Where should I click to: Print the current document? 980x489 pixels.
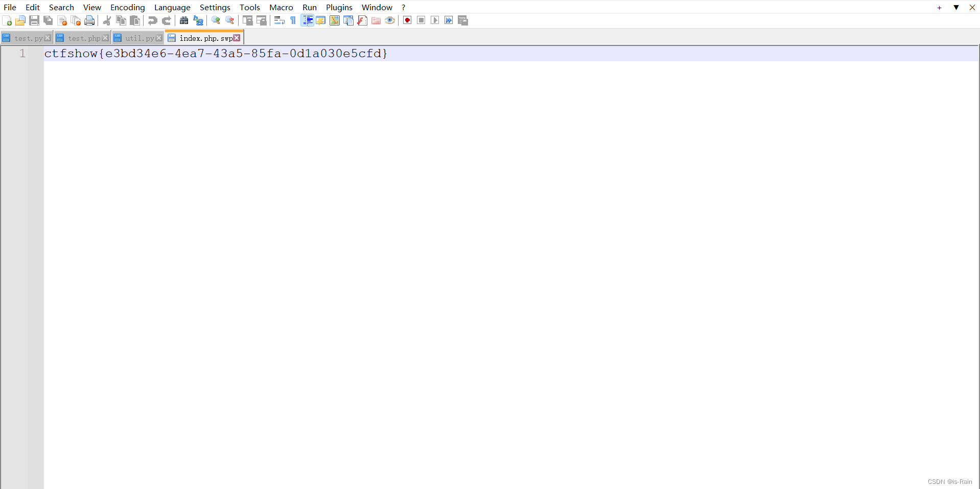click(x=89, y=20)
